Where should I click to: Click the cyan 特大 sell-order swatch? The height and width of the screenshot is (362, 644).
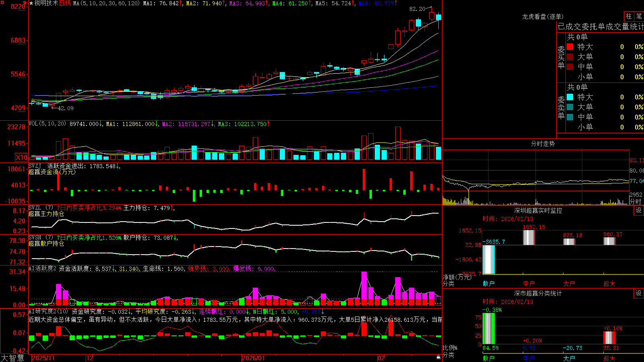coord(570,97)
